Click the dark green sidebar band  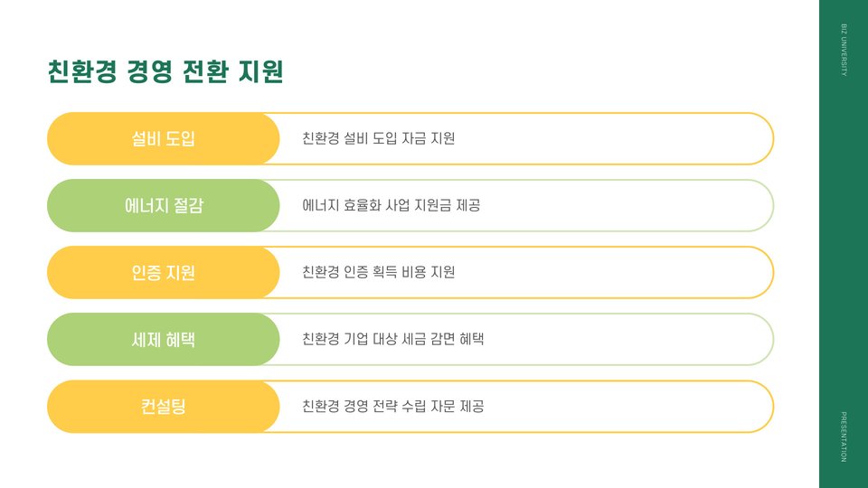(x=844, y=244)
